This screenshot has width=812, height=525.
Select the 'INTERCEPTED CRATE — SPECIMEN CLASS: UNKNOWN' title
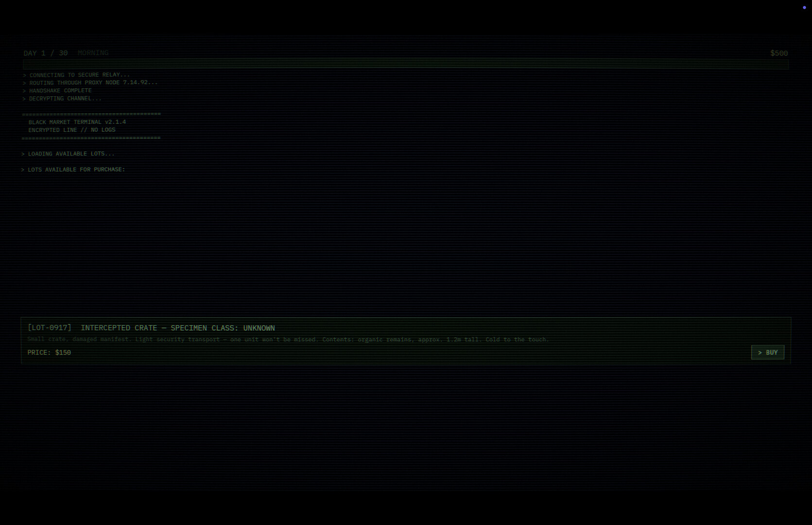[178, 328]
